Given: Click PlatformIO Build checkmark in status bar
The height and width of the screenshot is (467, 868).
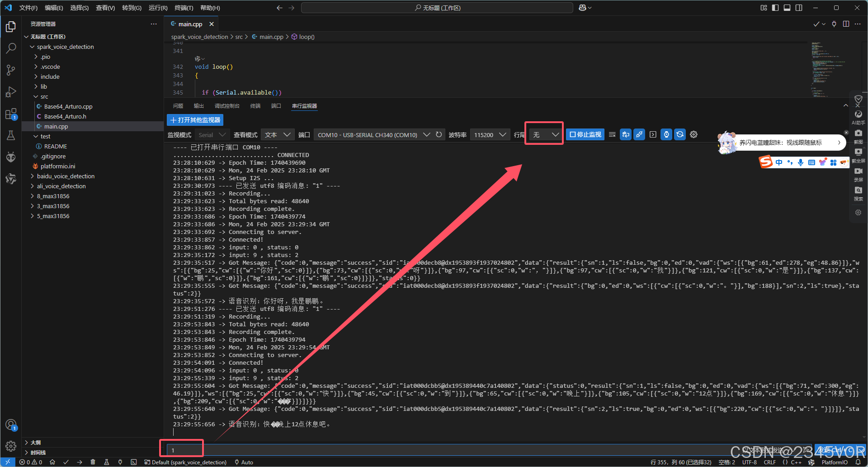Looking at the screenshot, I should click(x=66, y=462).
